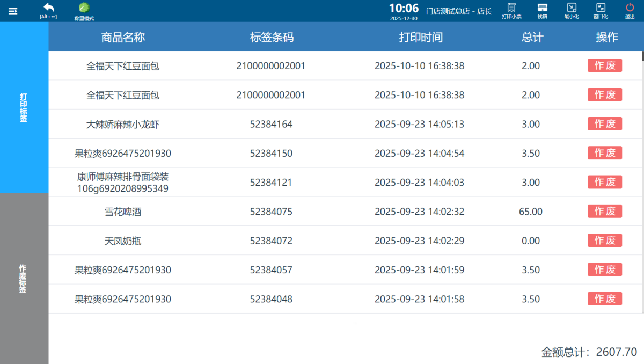Void the 康师傅麻辣排骨面 label
Screen dimensions: 644x364
[605, 183]
